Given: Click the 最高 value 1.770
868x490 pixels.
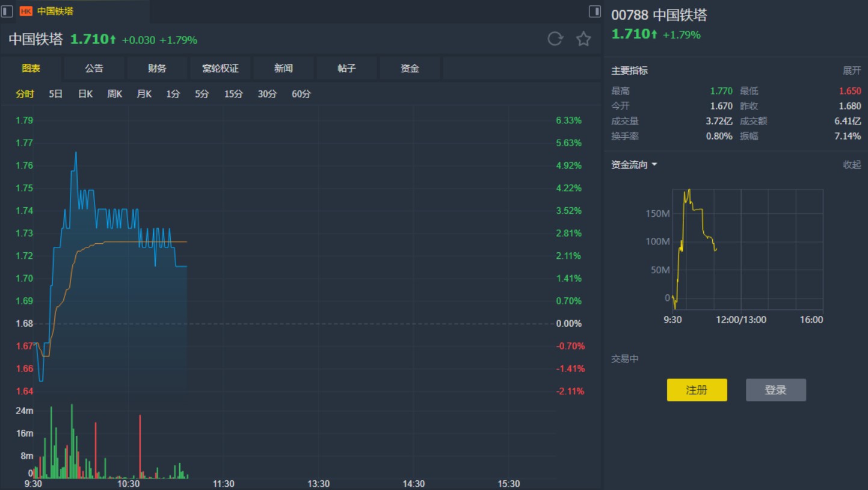Looking at the screenshot, I should [x=721, y=91].
